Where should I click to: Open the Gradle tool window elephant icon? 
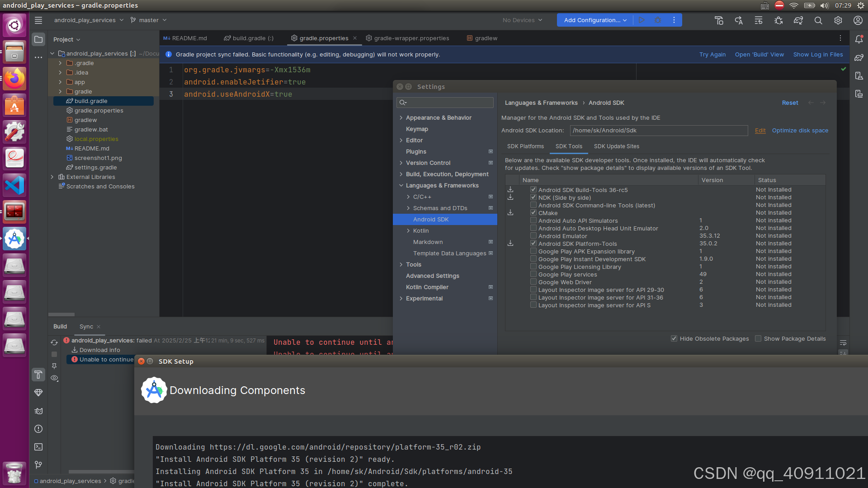point(859,57)
